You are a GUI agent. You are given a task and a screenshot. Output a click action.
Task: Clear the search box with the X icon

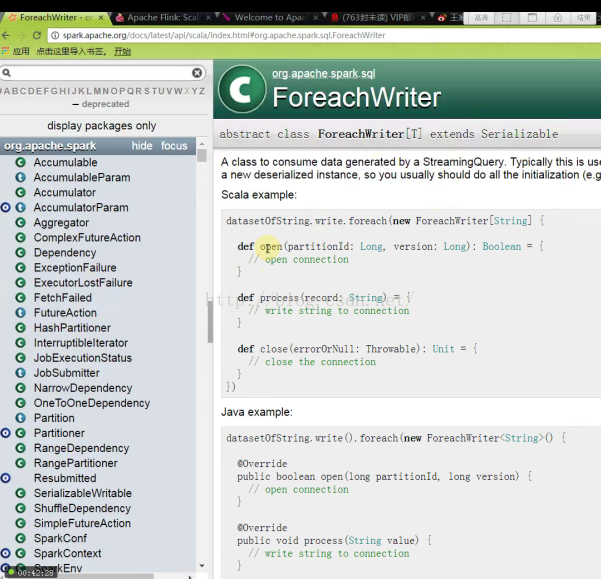coord(197,73)
